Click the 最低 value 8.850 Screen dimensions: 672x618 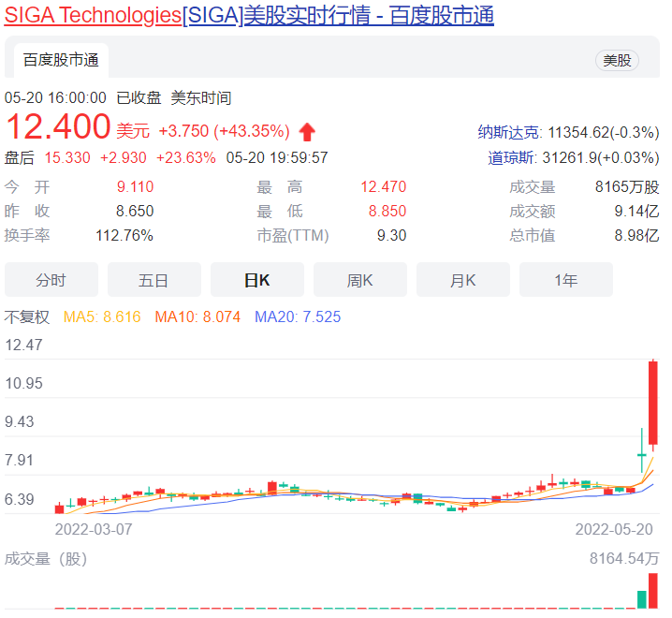click(387, 211)
